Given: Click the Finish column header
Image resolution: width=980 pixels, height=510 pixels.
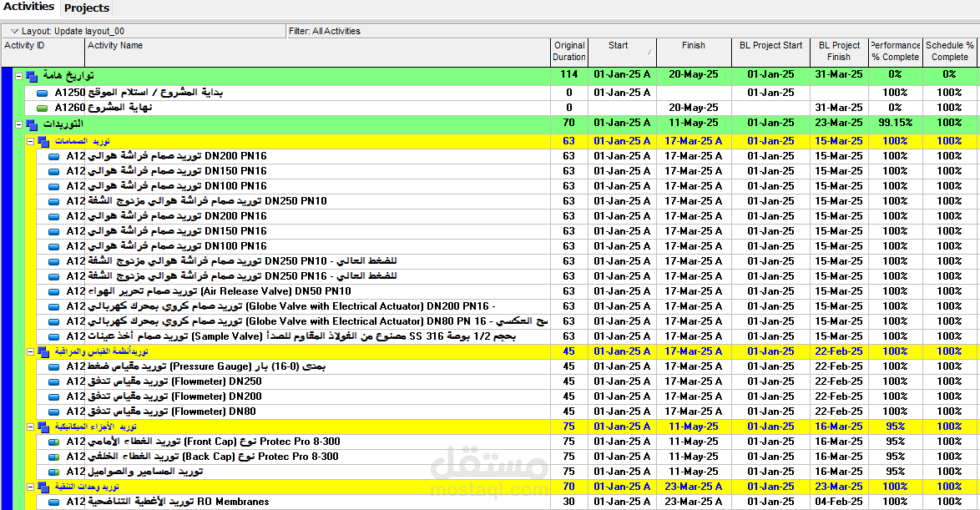Looking at the screenshot, I should [694, 52].
